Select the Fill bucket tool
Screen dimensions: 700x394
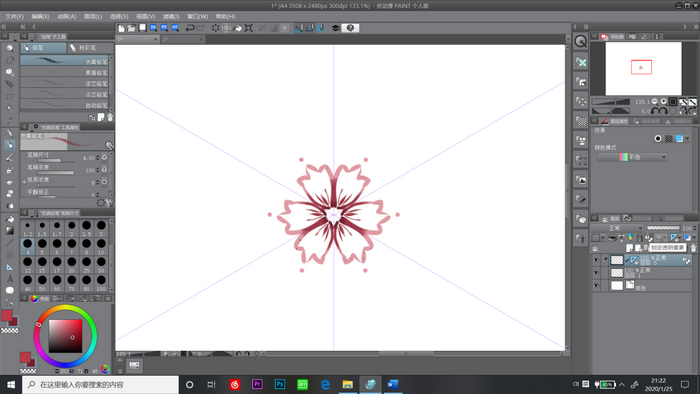(x=10, y=219)
